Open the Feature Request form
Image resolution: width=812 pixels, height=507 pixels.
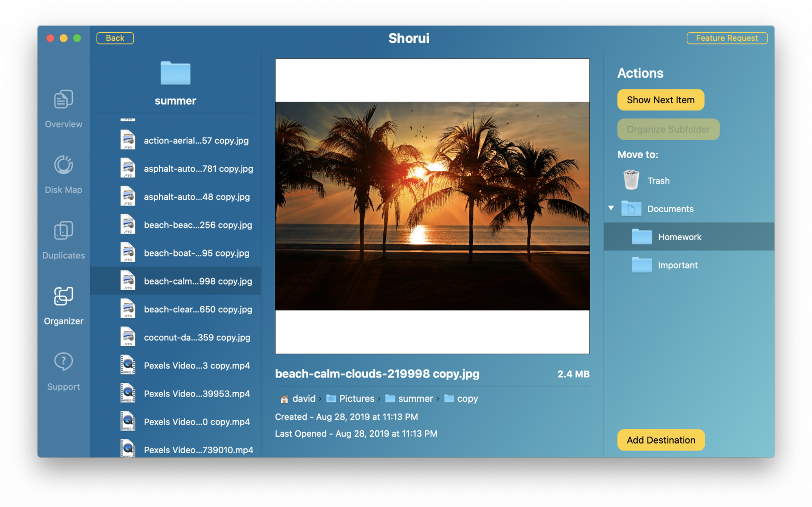pos(727,38)
